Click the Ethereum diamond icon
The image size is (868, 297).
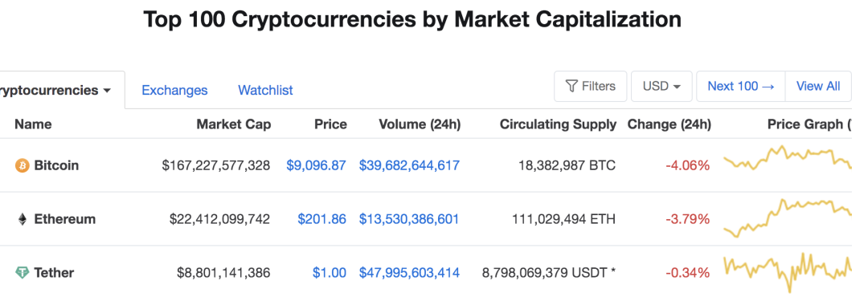coord(23,220)
